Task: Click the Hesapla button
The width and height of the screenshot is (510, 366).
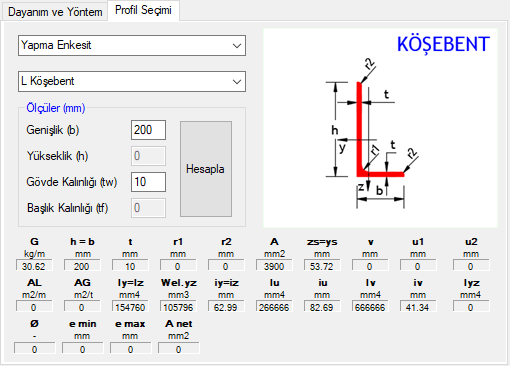Action: (206, 169)
